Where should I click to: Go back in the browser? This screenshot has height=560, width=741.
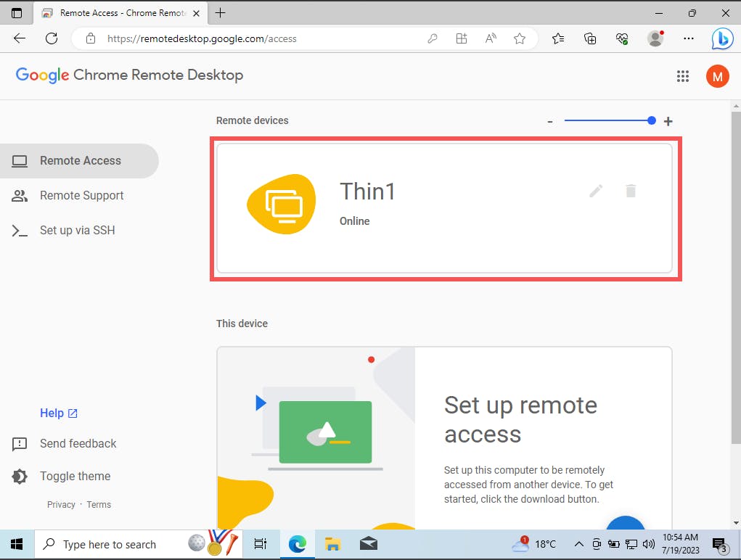(x=20, y=38)
